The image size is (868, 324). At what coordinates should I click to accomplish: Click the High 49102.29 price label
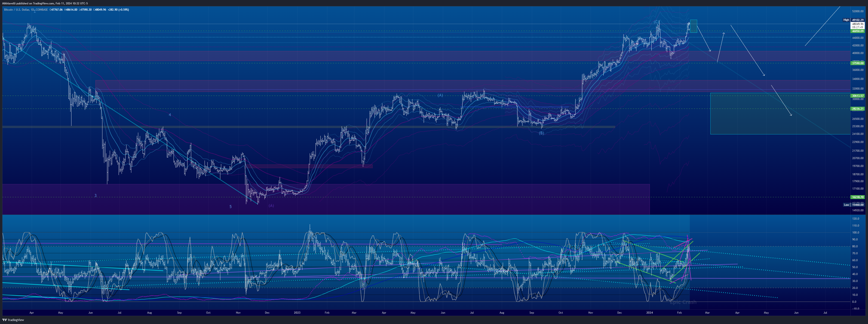click(x=853, y=20)
